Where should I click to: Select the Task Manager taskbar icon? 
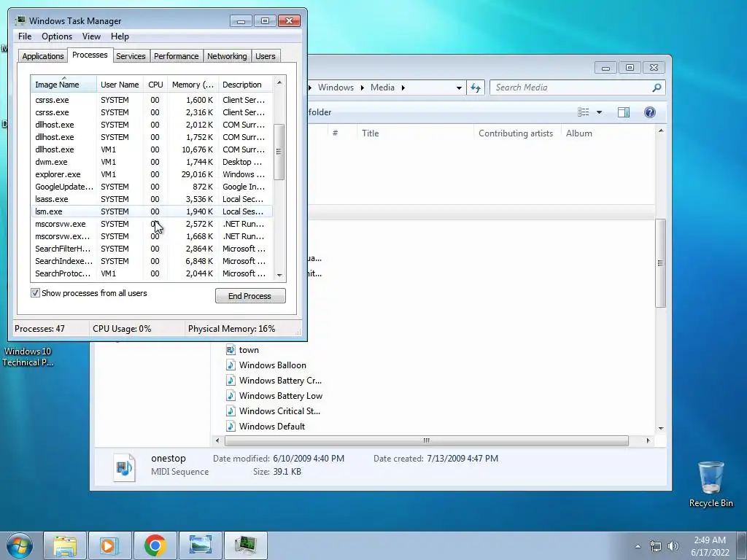pos(245,545)
